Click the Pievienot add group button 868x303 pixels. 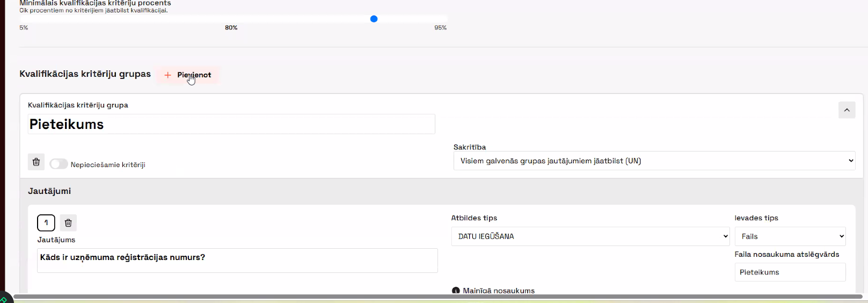point(188,75)
